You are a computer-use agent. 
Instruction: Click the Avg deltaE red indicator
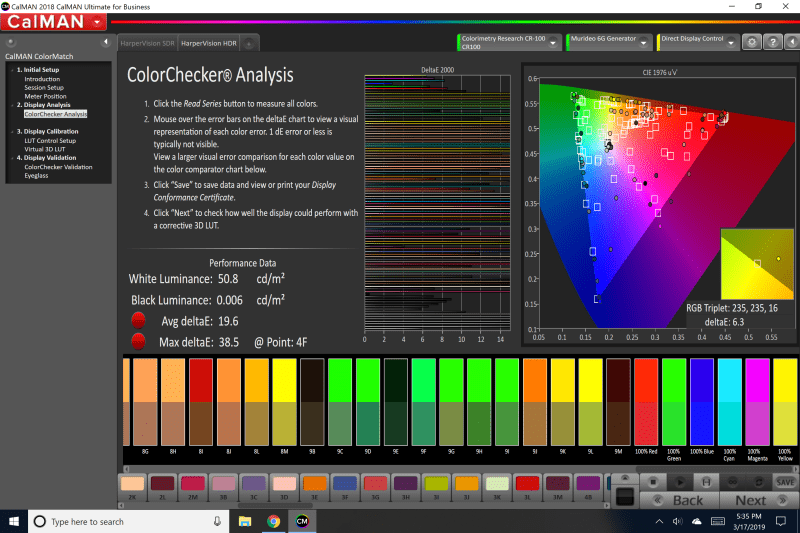pyautogui.click(x=138, y=321)
